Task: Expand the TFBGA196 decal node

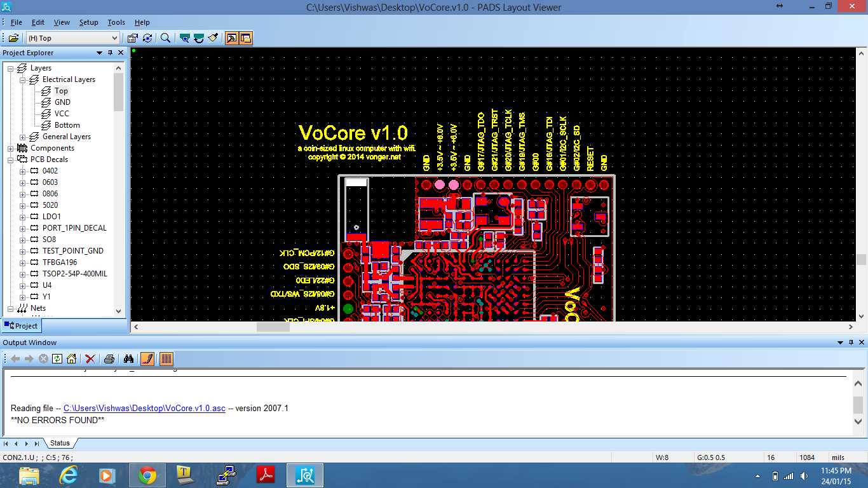Action: point(23,262)
